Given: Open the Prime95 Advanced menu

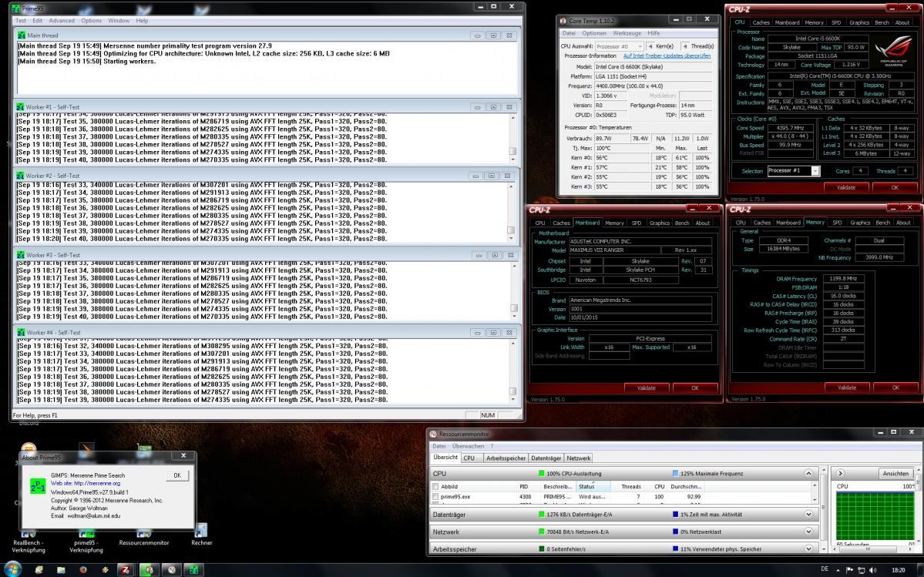Looking at the screenshot, I should (62, 21).
